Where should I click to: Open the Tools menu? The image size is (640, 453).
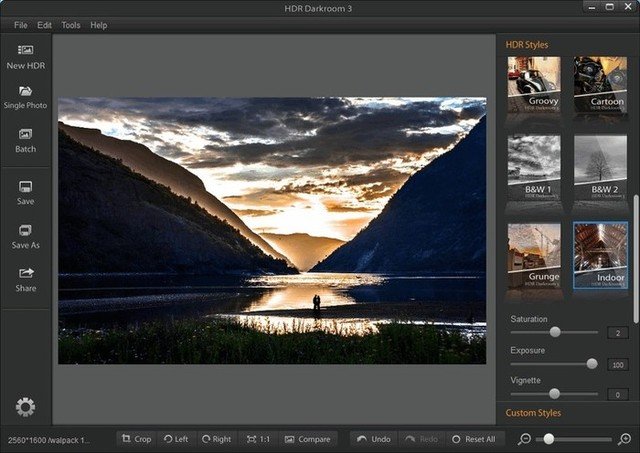pos(71,24)
